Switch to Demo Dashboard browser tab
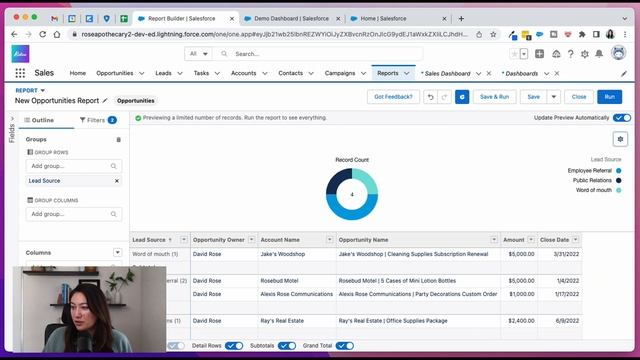This screenshot has width=640, height=360. pyautogui.click(x=291, y=19)
